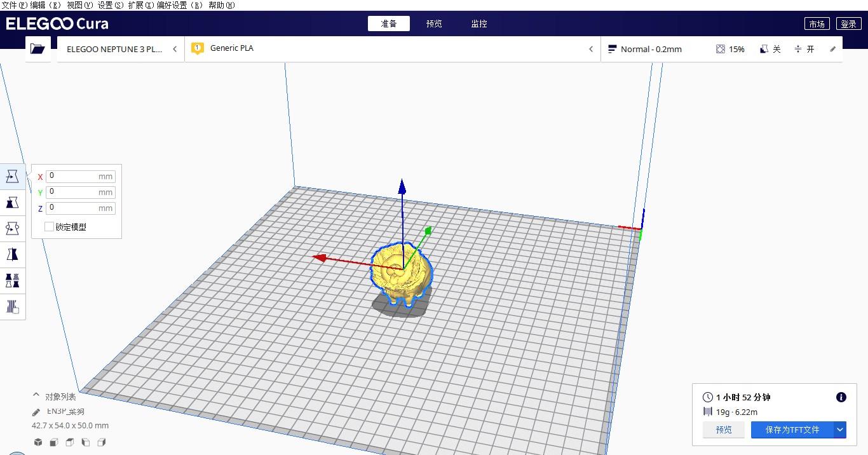Click the red X-axis arrow handle
The image size is (868, 455).
320,257
